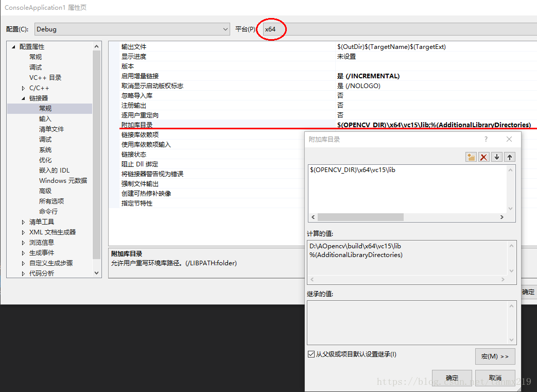Viewport: 537px width, 392px height.
Task: Click the new line folder icon
Action: [x=471, y=157]
